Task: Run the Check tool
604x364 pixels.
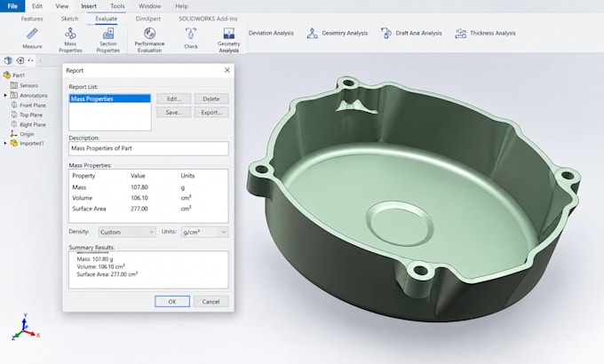Action: click(x=191, y=38)
